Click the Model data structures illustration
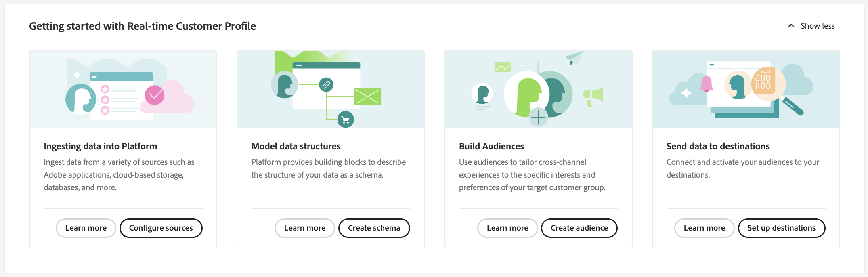868x277 pixels. (331, 89)
